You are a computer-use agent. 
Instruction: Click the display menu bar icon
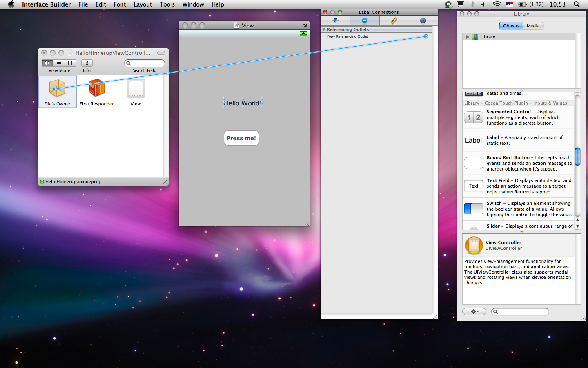tap(461, 4)
